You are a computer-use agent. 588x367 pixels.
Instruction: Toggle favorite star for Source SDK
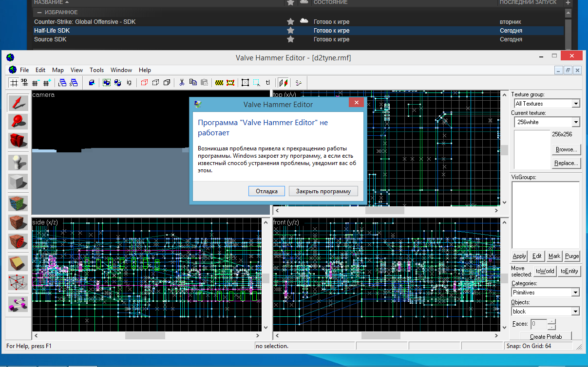[290, 39]
